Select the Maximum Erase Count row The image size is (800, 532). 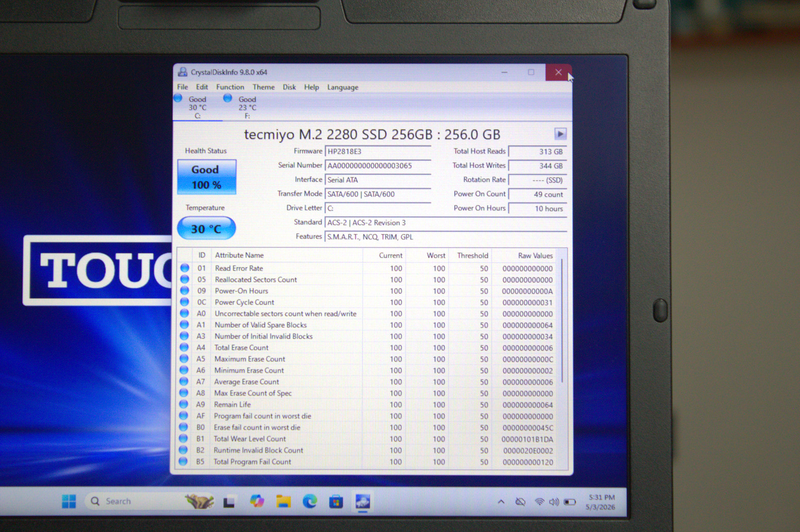click(x=367, y=359)
